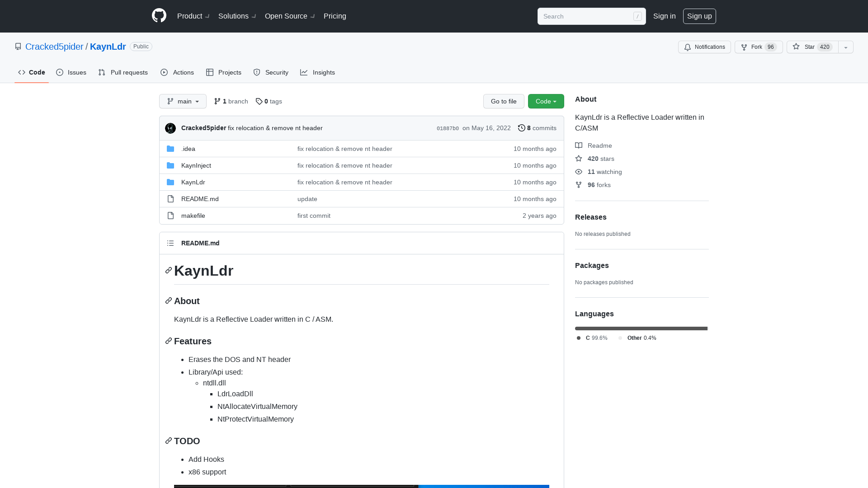This screenshot has width=868, height=488.
Task: Expand the Solutions menu
Action: point(237,16)
